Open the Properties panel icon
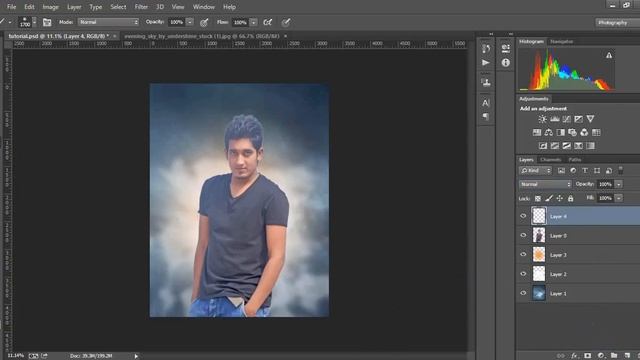The width and height of the screenshot is (640, 360). click(x=505, y=49)
